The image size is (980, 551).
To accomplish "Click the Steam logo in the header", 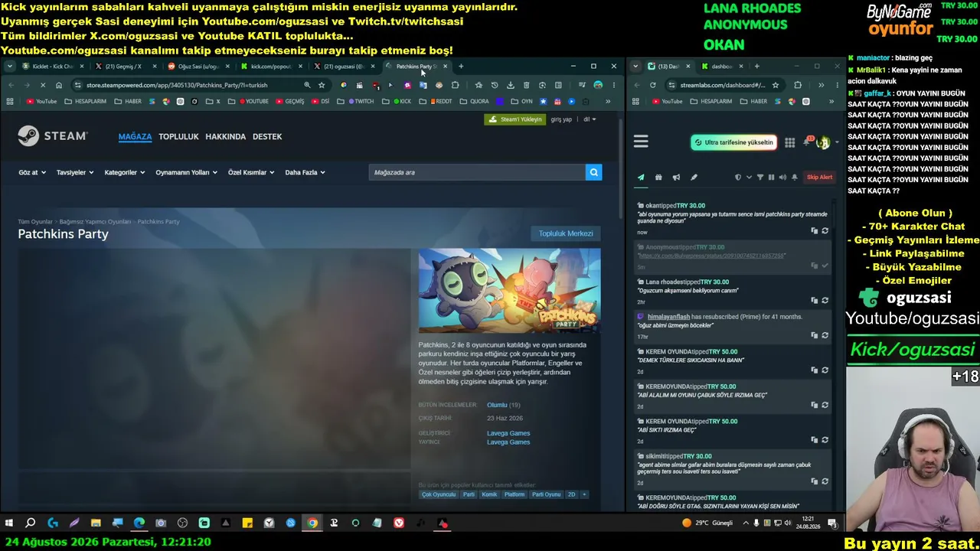I will click(x=53, y=136).
